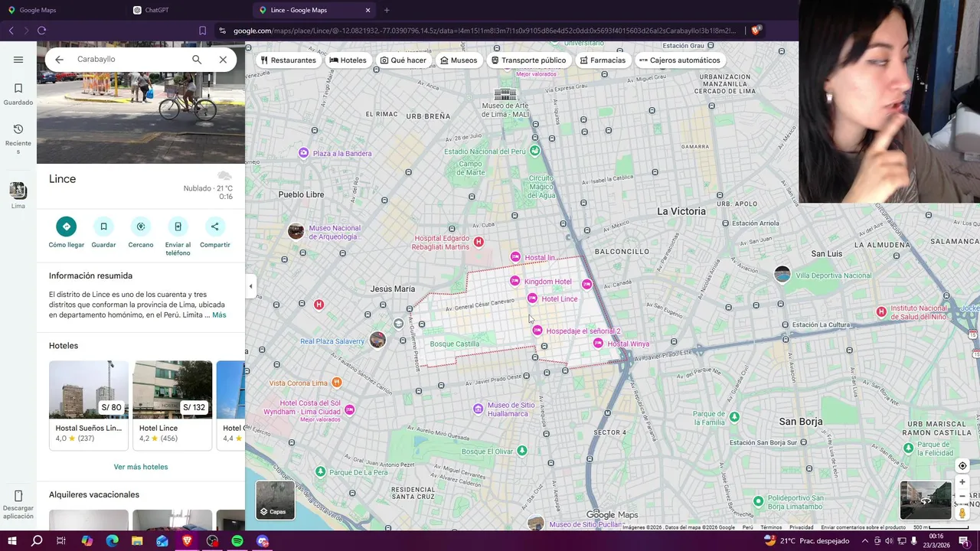Viewport: 980px width, 551px height.
Task: Go back using search box arrow
Action: click(x=59, y=60)
